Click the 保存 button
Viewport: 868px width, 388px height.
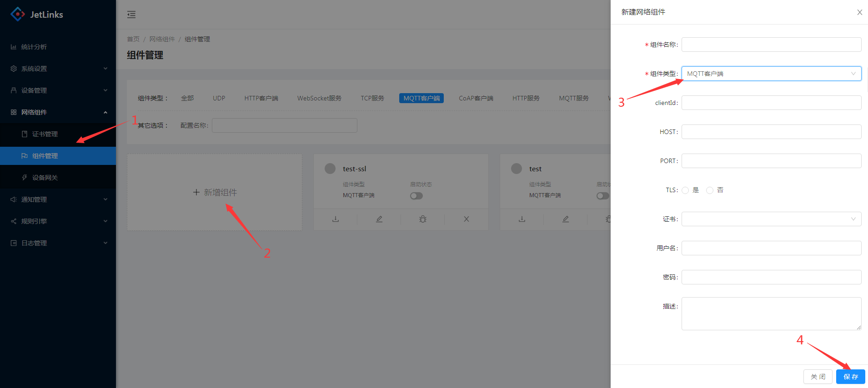[850, 377]
